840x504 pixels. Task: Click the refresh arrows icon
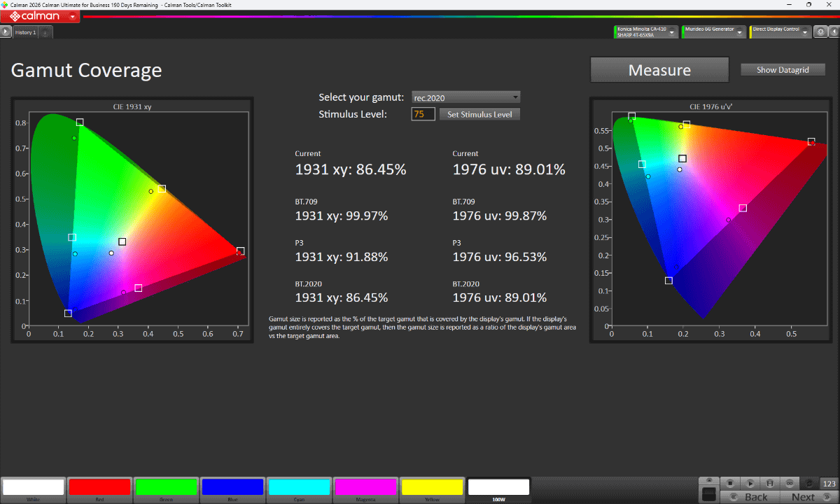click(x=809, y=483)
